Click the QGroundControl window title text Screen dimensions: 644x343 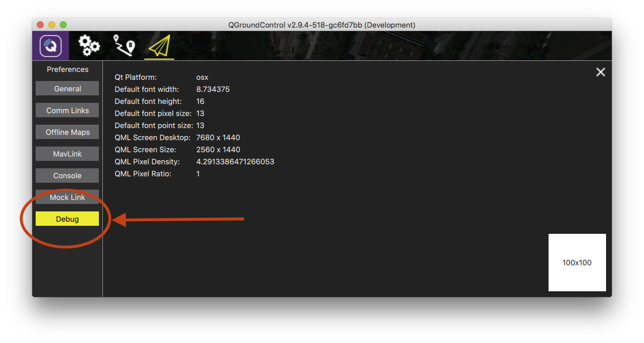(x=321, y=25)
